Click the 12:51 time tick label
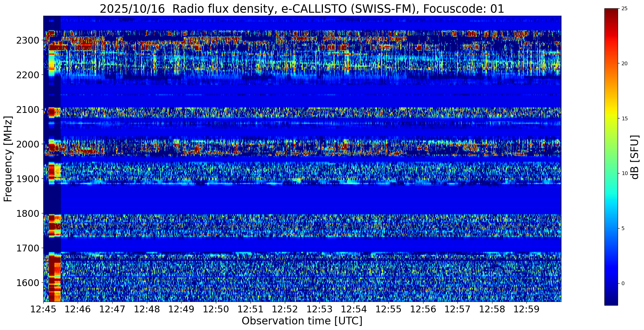 (x=251, y=309)
